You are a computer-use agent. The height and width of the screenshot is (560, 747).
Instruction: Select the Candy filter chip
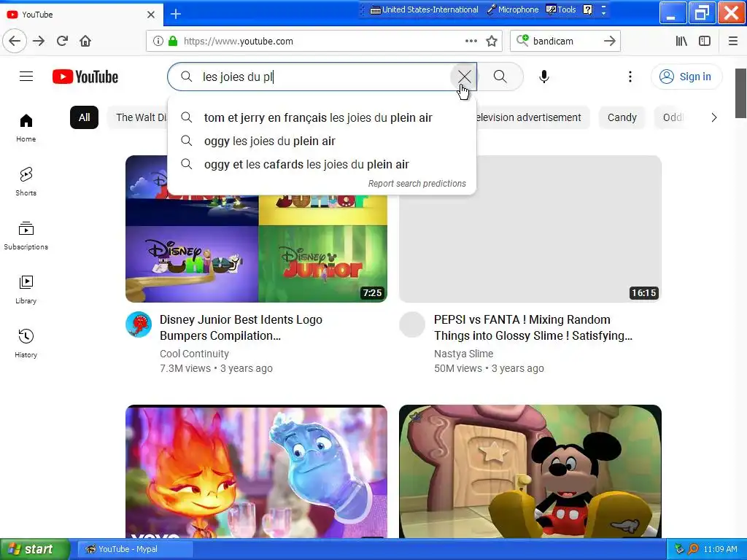622,117
